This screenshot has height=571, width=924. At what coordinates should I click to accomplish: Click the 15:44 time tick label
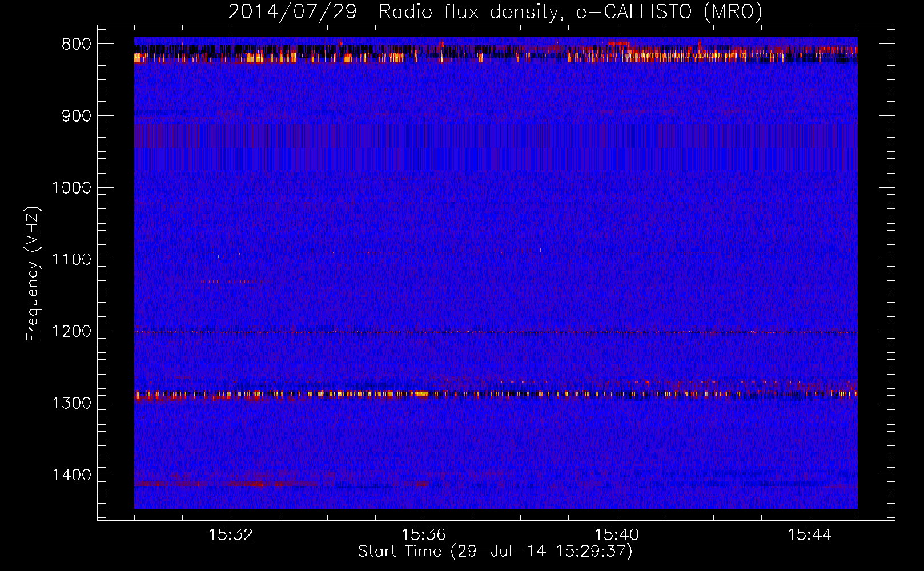pos(810,535)
